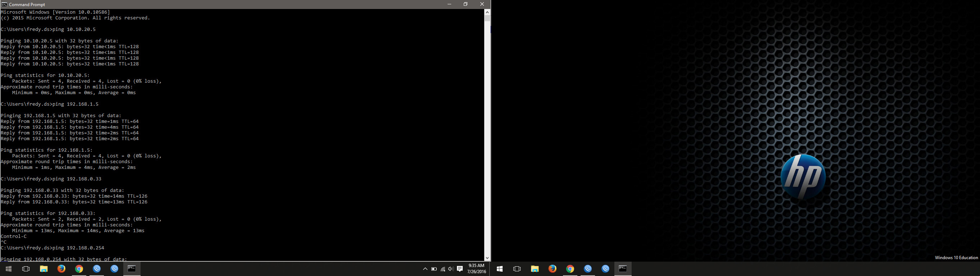Click the Command Prompt scrollbar down arrow
The image size is (980, 276).
(487, 258)
